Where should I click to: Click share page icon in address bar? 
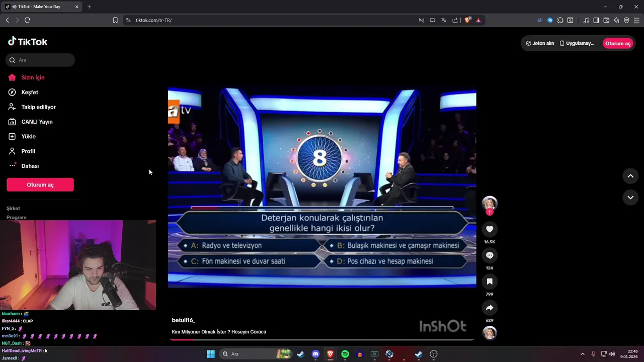coord(455,20)
